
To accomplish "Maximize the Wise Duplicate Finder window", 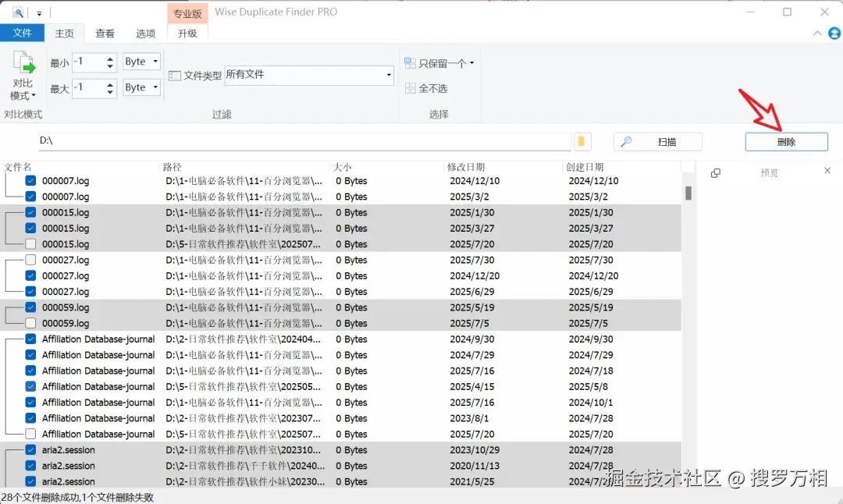I will pos(787,12).
